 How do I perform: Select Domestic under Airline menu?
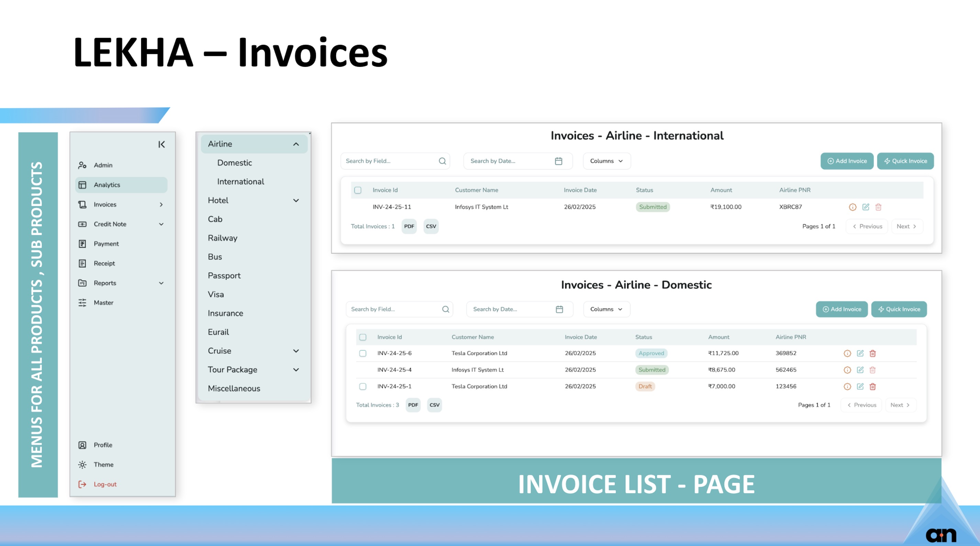[234, 163]
